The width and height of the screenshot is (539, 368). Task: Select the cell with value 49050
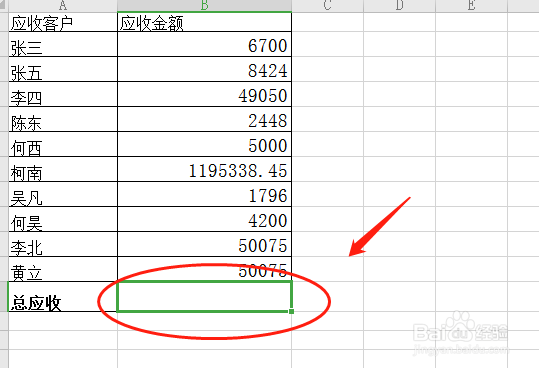[205, 94]
